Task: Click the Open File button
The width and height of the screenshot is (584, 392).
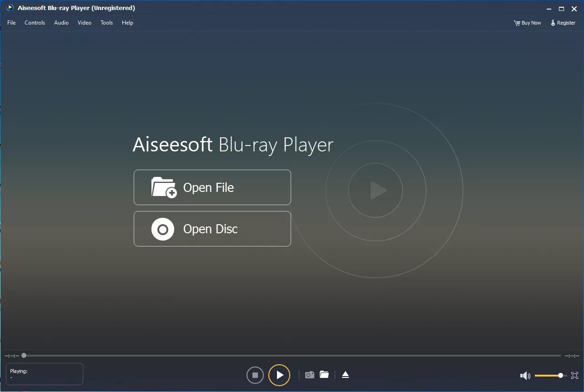Action: 212,187
